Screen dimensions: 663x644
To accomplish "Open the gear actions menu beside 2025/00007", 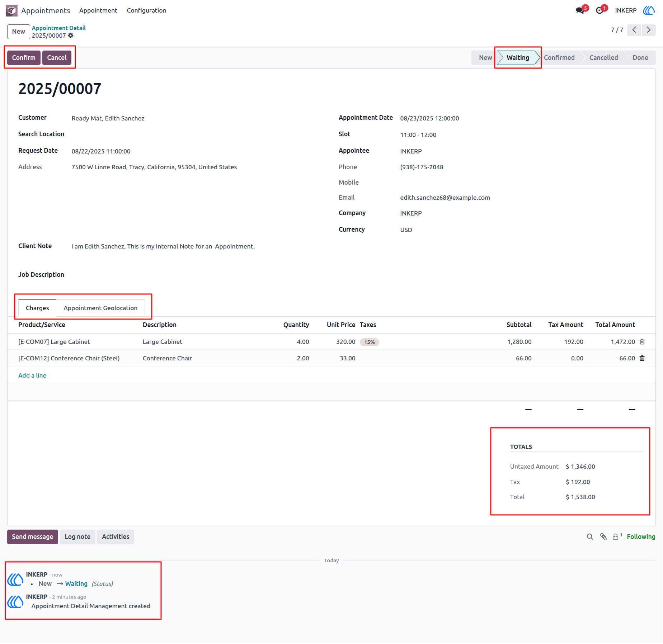I will [x=71, y=35].
